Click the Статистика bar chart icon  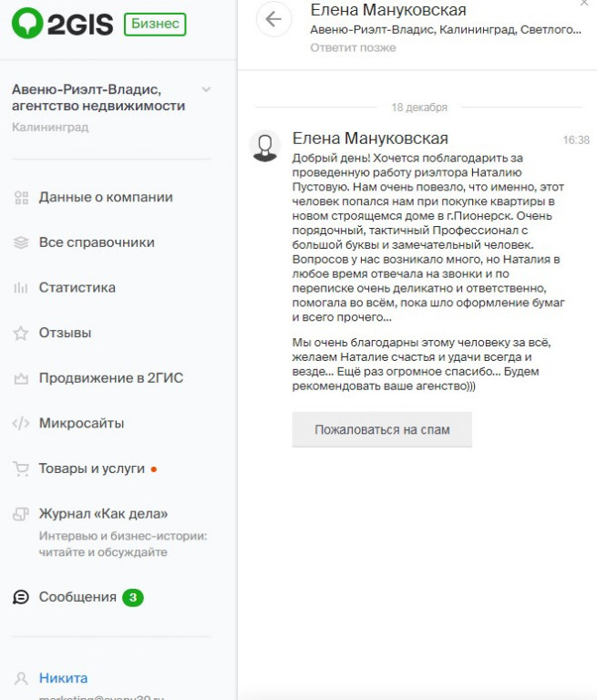(21, 287)
